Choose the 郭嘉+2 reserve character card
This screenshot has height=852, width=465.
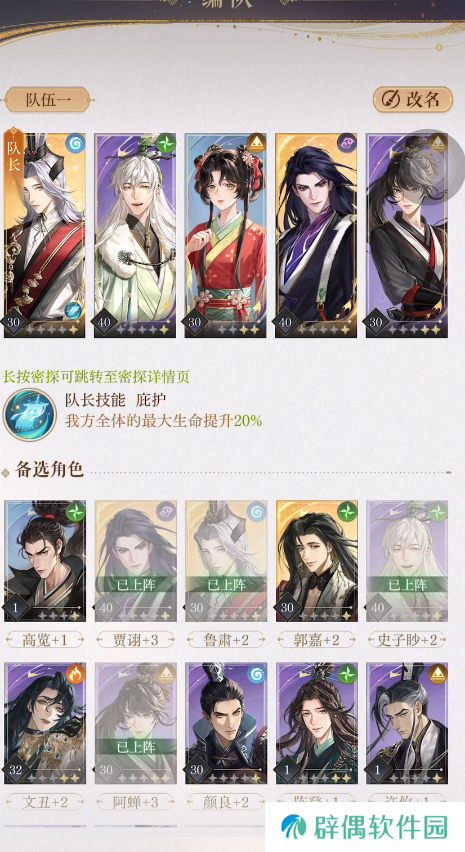[317, 561]
